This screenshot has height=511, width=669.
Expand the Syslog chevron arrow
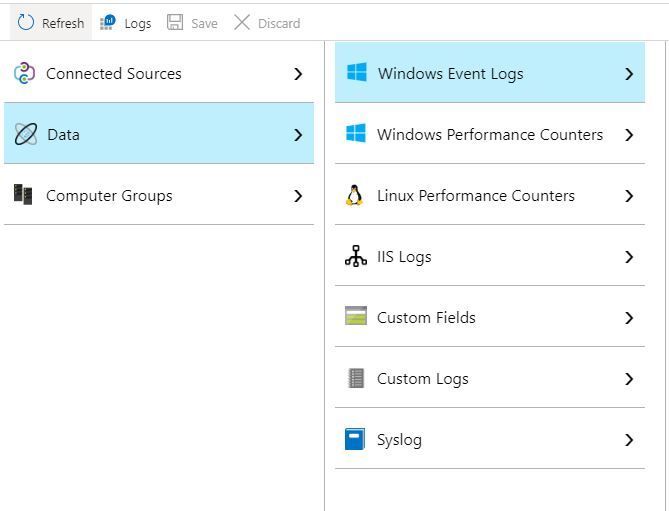(x=629, y=439)
